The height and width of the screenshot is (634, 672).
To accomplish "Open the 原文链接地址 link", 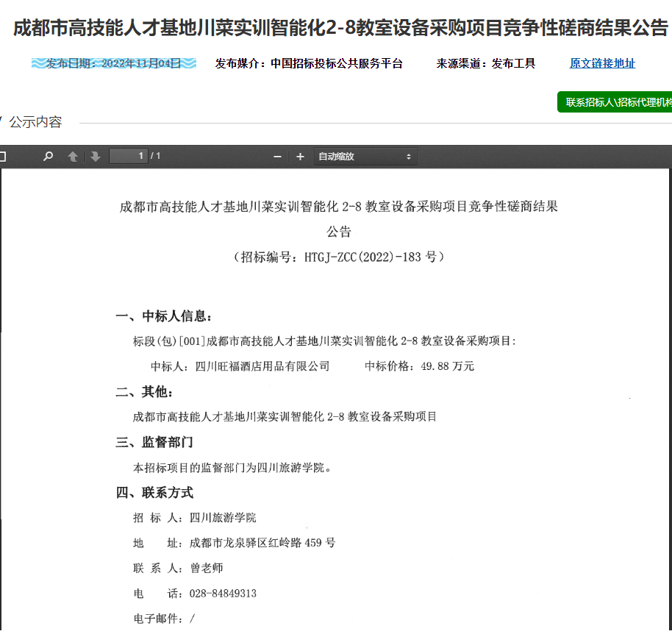I will tap(602, 63).
